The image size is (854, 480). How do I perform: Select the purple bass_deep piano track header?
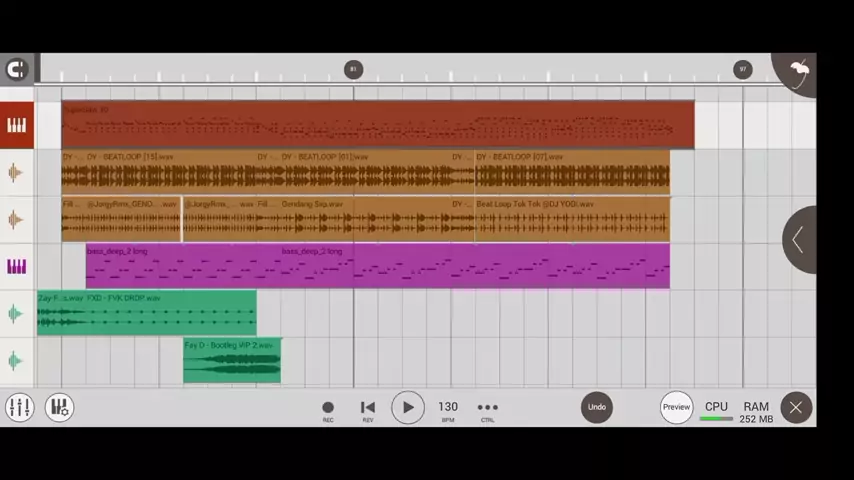coord(16,267)
